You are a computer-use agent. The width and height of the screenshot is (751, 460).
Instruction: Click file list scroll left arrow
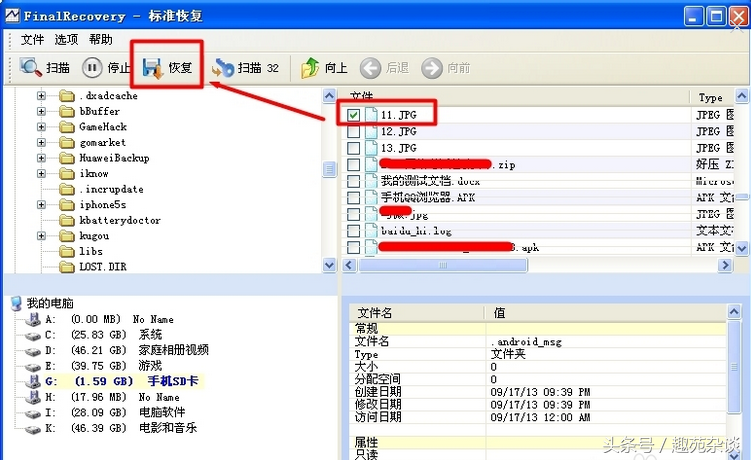(x=350, y=265)
